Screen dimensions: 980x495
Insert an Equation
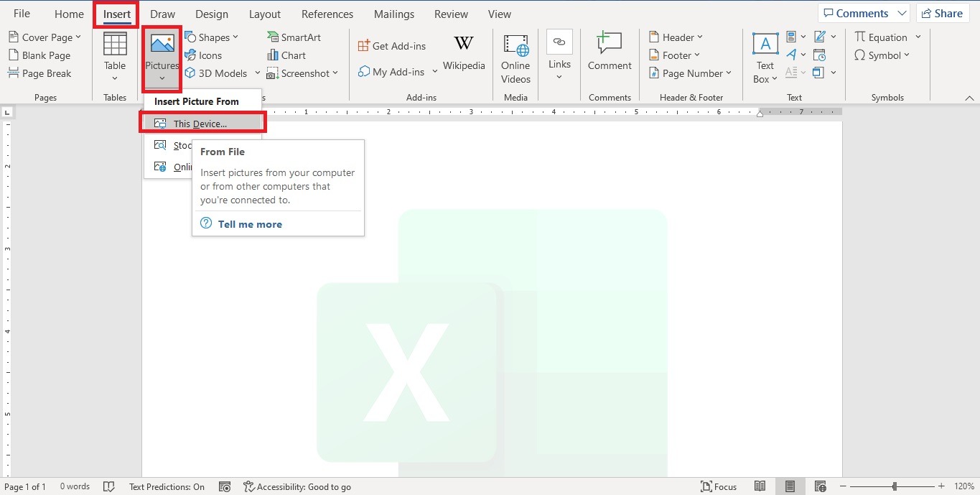click(881, 37)
